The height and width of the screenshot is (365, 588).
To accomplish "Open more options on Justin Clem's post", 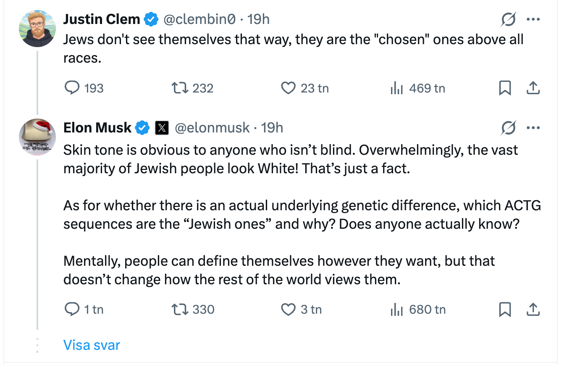I will (x=533, y=19).
